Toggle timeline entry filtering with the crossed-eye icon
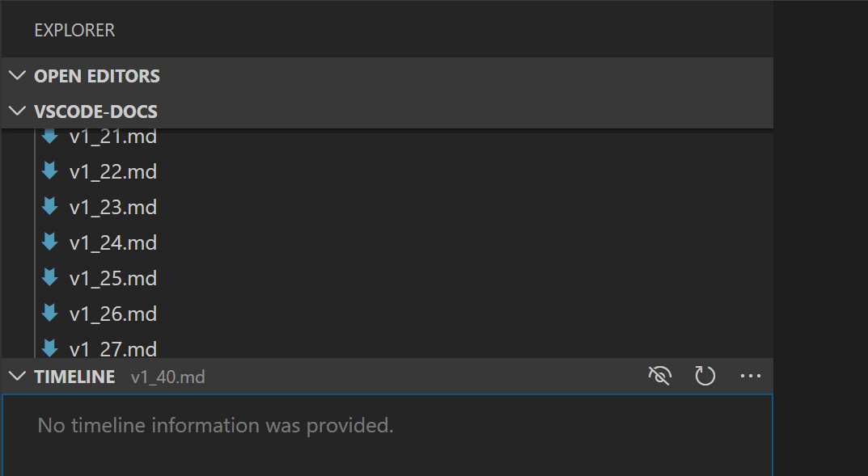 [659, 376]
